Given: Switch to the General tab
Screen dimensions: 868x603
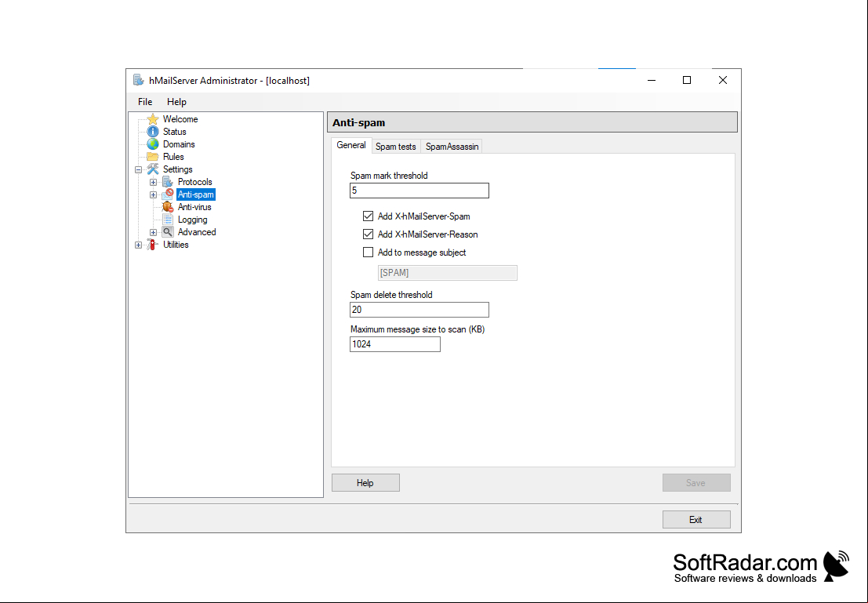Looking at the screenshot, I should (x=351, y=145).
